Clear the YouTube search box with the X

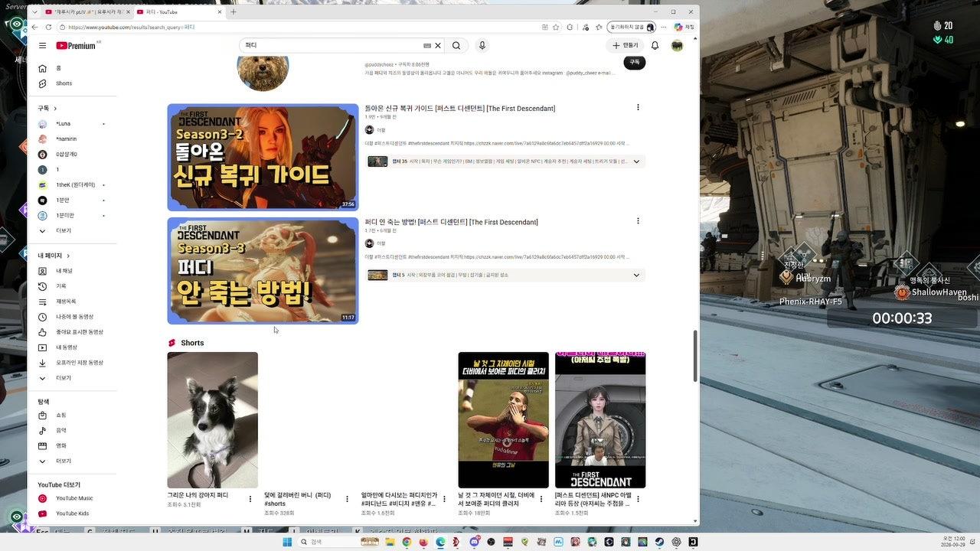click(x=438, y=46)
